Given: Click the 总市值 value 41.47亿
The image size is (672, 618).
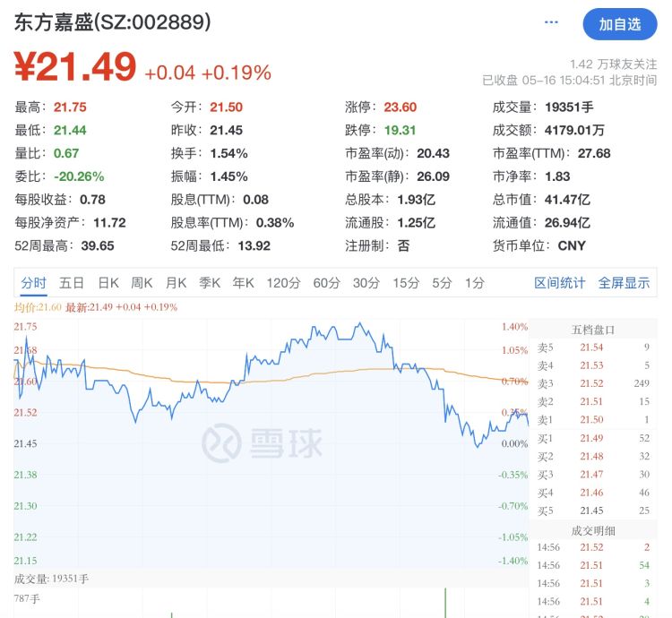Looking at the screenshot, I should 567,200.
